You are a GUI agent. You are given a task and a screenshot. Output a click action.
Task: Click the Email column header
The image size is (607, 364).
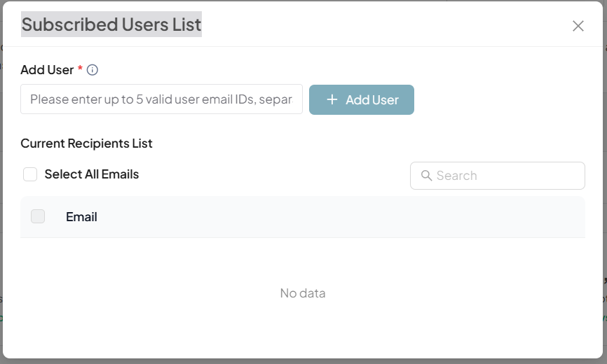[81, 217]
